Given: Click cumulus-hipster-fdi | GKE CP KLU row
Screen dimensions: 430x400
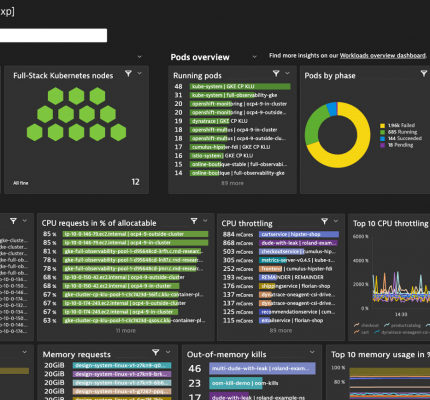Looking at the screenshot, I should tap(232, 147).
